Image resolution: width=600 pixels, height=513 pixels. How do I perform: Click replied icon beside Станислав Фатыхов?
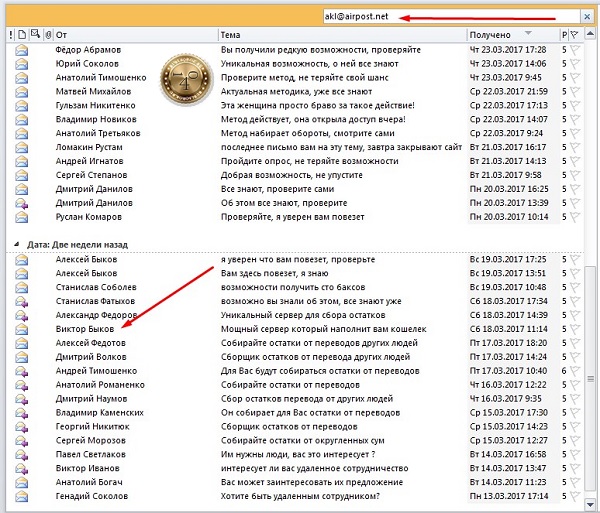tap(21, 301)
